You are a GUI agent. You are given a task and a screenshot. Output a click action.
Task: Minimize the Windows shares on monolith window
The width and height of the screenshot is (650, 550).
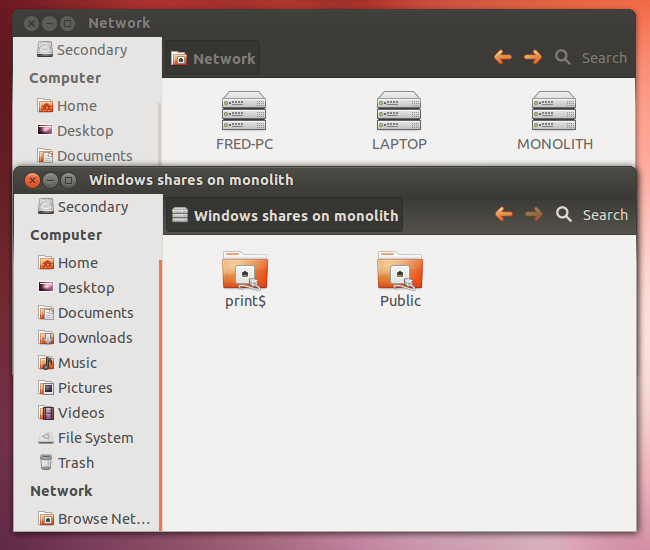(x=51, y=180)
